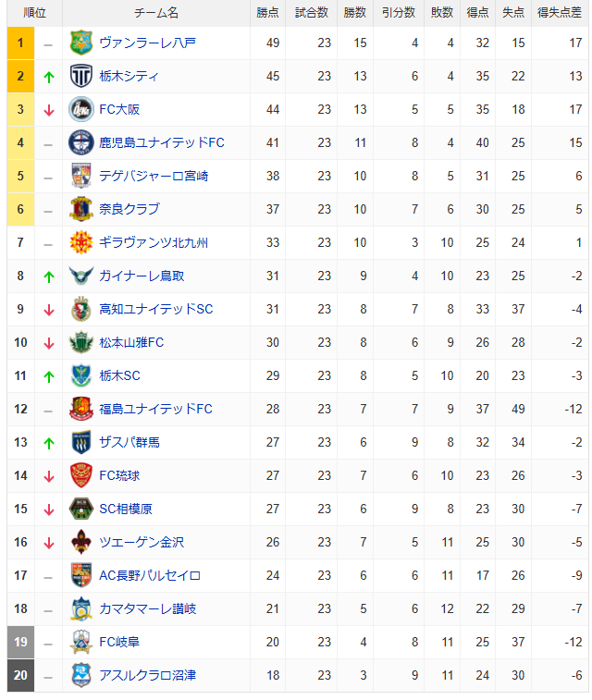Click the rank 1 gold cell
Viewport: 592px width, 700px height.
20,43
